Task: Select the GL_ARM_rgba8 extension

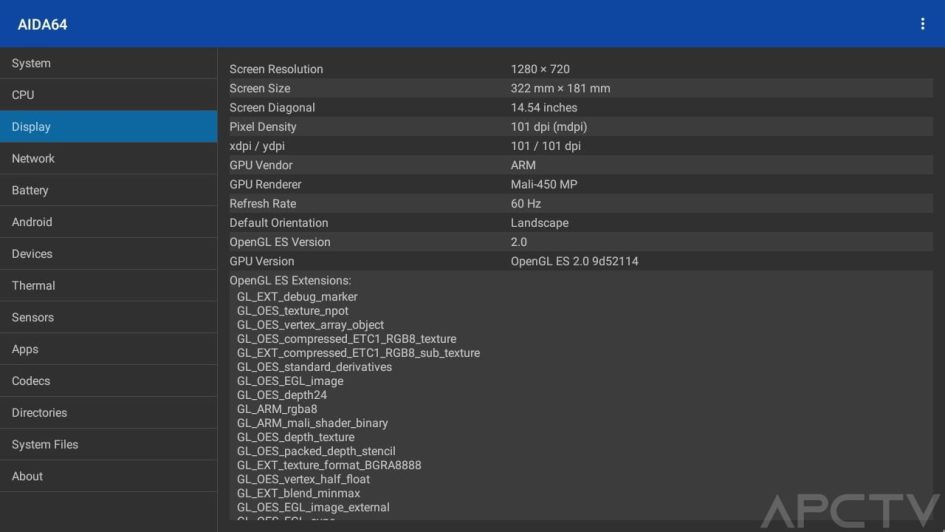Action: [x=277, y=409]
